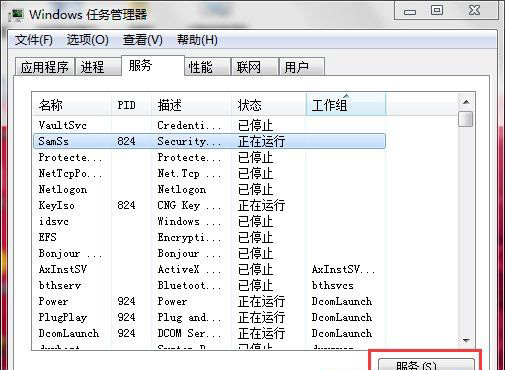Viewport: 505px width, 370px height.
Task: Click the vertical scrollbar thumb
Action: [466, 119]
